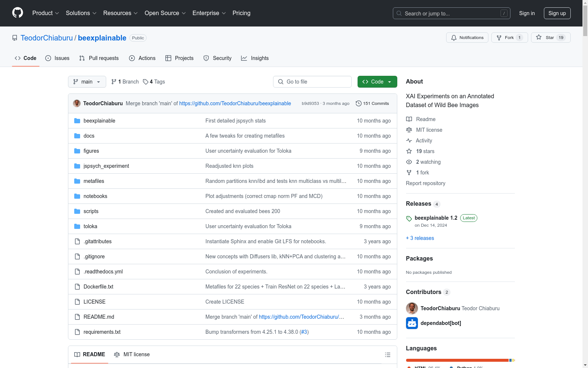This screenshot has height=368, width=588.
Task: Click the release tag icon beside beexplainable 1.2
Action: point(409,219)
